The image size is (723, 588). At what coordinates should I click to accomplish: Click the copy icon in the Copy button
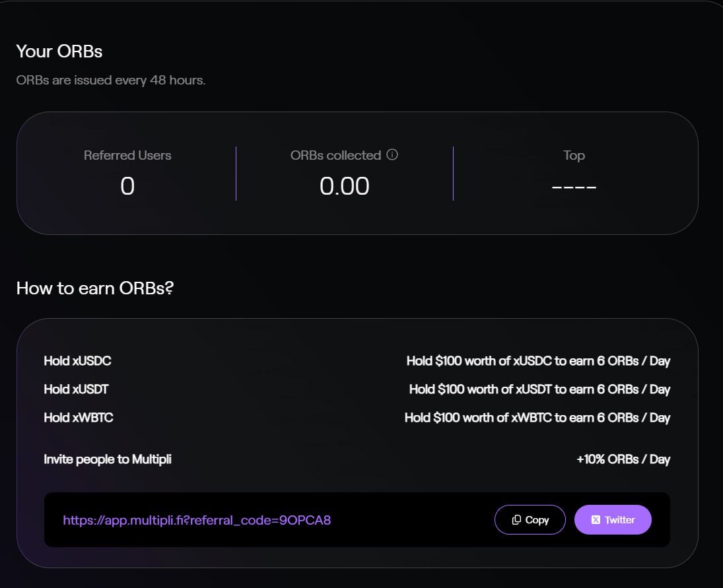click(x=516, y=520)
